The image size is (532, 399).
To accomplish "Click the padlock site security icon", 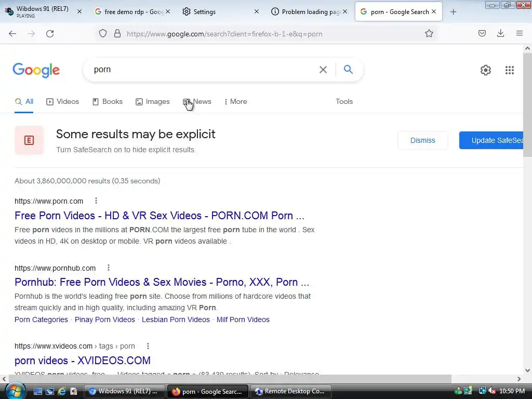I will [117, 34].
